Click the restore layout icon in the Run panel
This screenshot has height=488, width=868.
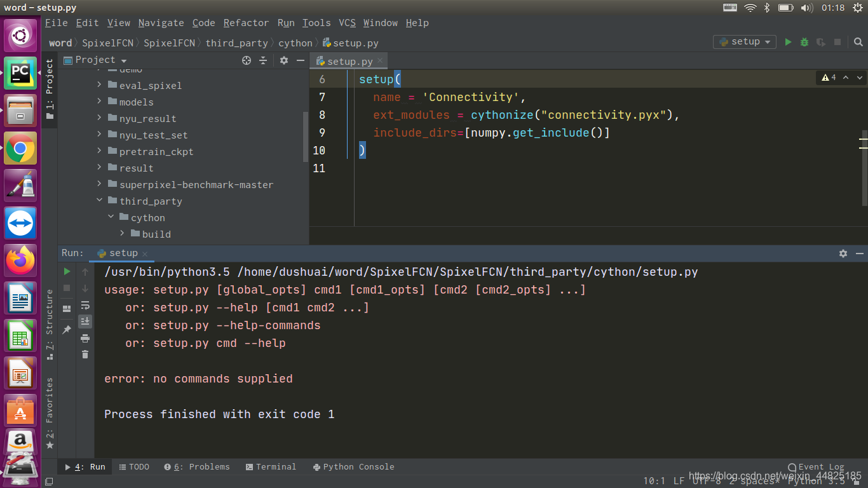point(67,309)
